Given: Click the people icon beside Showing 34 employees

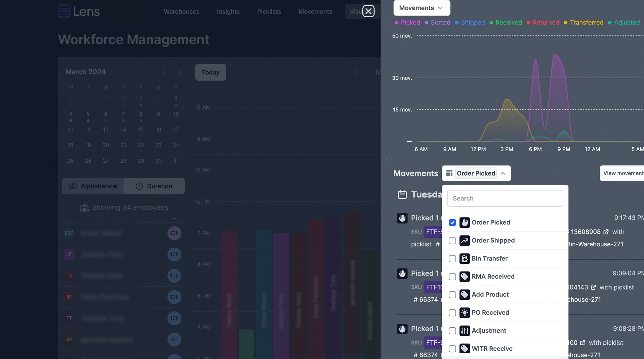Looking at the screenshot, I should click(x=84, y=207).
